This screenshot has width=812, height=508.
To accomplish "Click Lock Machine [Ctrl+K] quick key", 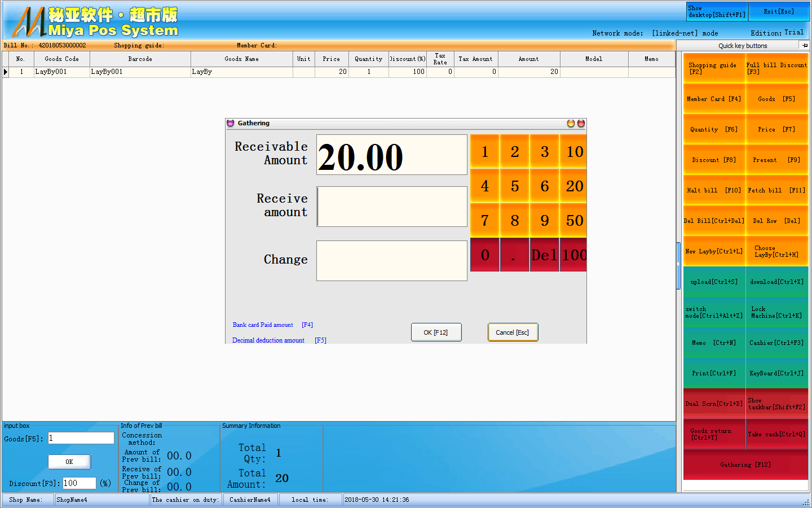I will [x=776, y=312].
